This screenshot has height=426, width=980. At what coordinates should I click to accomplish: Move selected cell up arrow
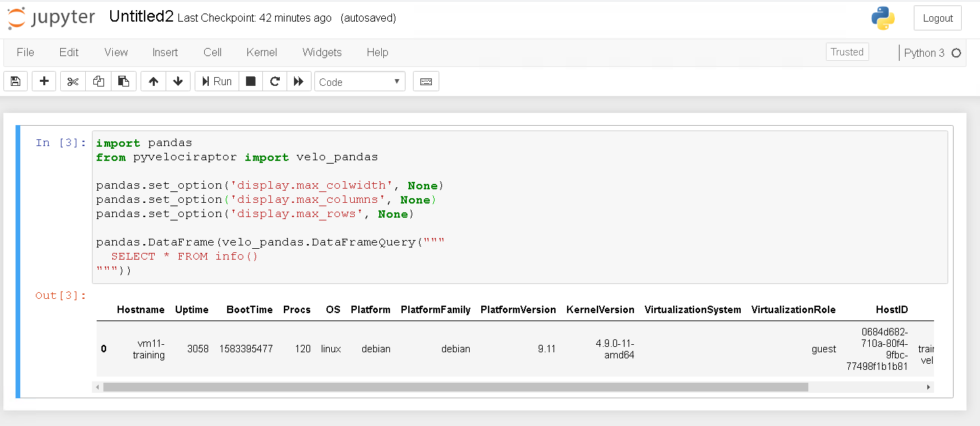pyautogui.click(x=153, y=81)
